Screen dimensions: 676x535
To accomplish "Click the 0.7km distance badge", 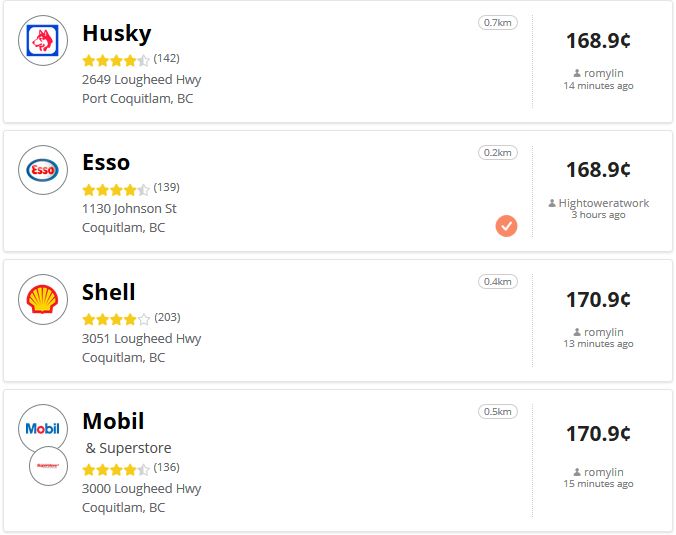I will [x=498, y=22].
